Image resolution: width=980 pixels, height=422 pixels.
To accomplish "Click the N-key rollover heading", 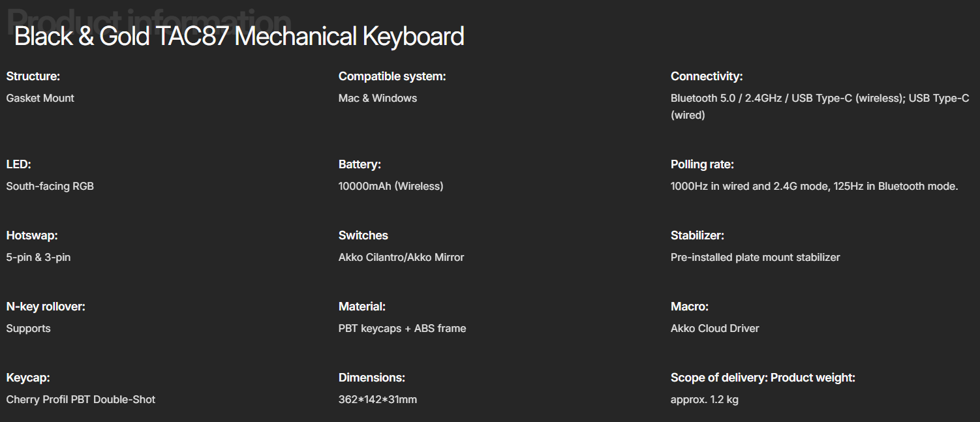I will point(46,307).
